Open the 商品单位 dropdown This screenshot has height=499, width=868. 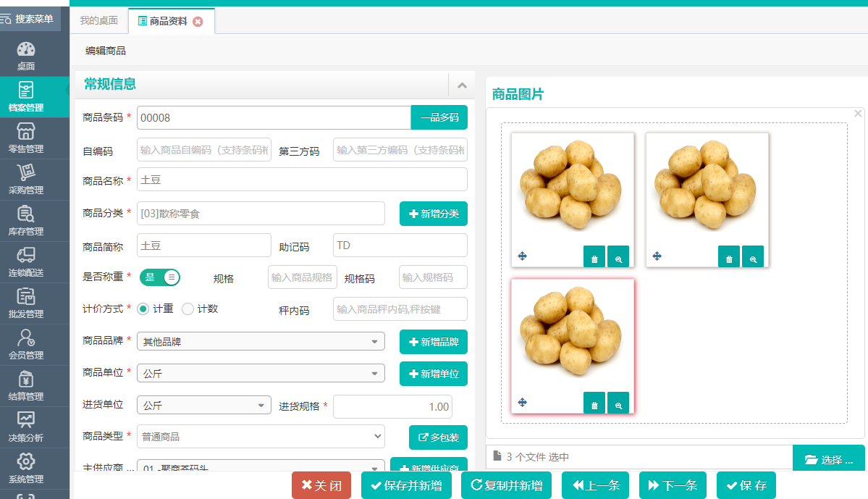261,373
